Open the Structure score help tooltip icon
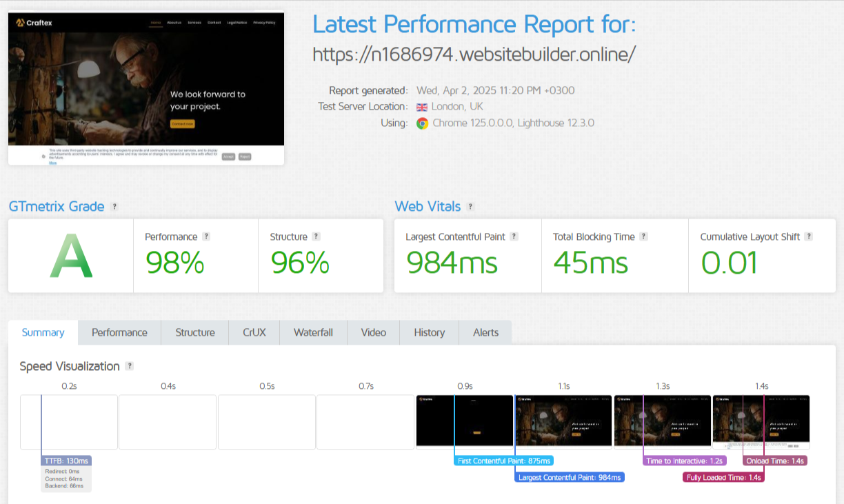Image resolution: width=844 pixels, height=504 pixels. 316,236
